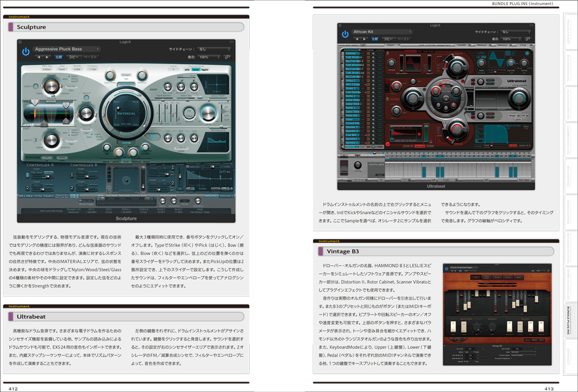Click the red Morph pad point in Sculpture

pyautogui.click(x=127, y=180)
